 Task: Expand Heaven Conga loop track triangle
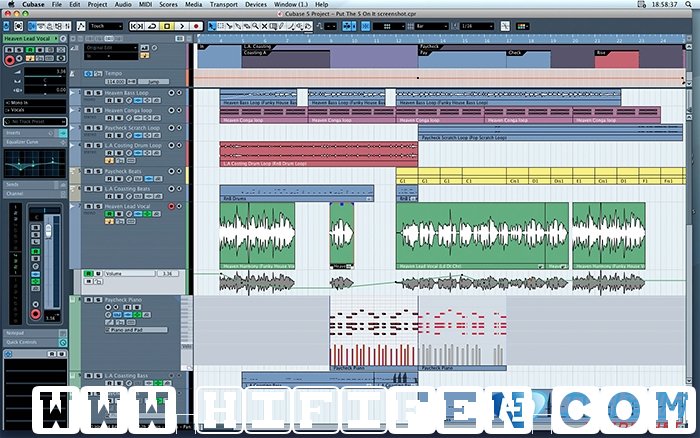point(73,110)
